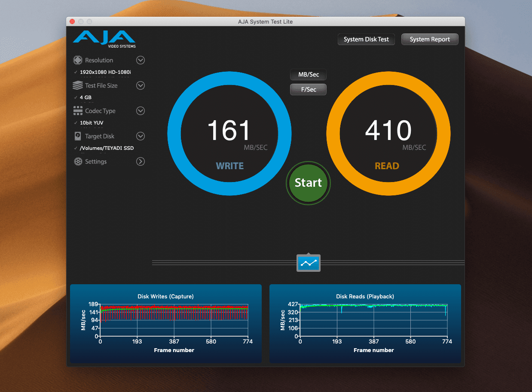
Task: Click the Test File Size stack icon
Action: coord(78,85)
